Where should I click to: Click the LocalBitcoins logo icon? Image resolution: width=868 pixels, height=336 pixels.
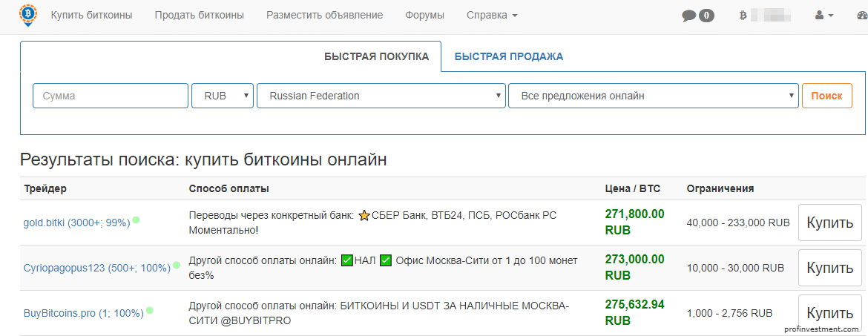[27, 16]
